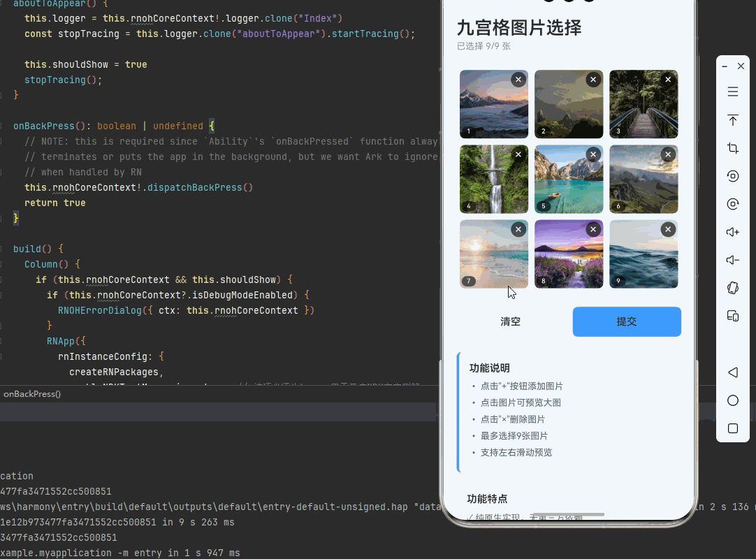
Task: Click the 清空 clear button
Action: (x=511, y=321)
